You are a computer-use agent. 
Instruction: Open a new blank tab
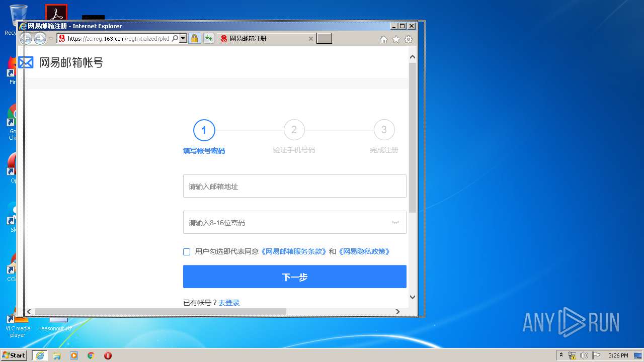[x=324, y=39]
